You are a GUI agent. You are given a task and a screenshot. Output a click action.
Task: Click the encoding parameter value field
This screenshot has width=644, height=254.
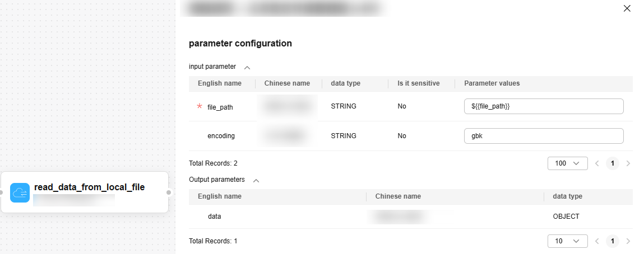coord(543,136)
